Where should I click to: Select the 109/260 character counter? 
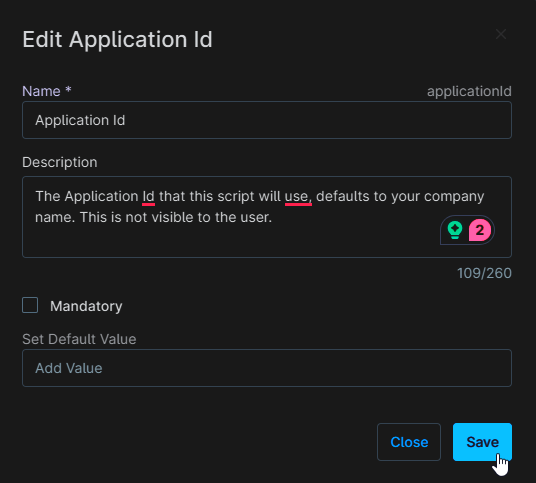(484, 273)
